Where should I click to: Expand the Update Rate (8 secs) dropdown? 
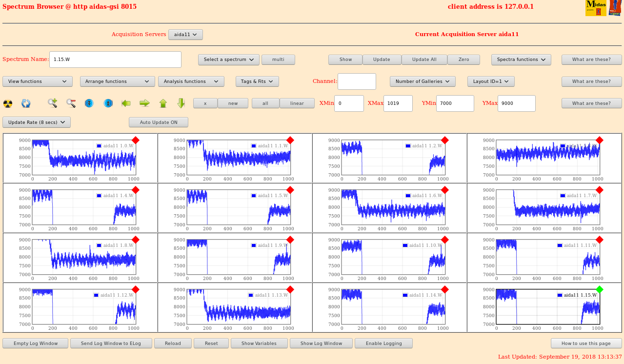[37, 122]
